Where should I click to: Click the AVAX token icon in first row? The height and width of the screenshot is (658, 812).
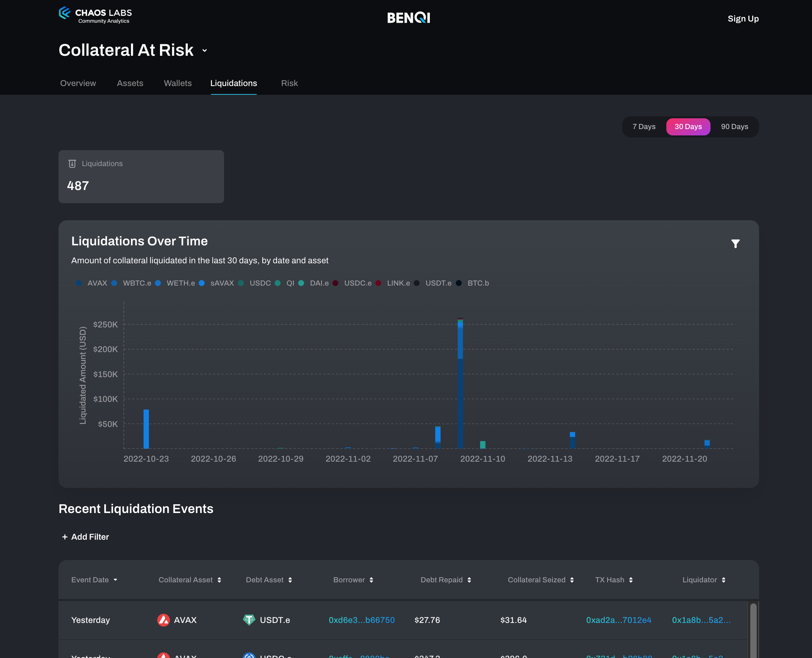point(164,620)
